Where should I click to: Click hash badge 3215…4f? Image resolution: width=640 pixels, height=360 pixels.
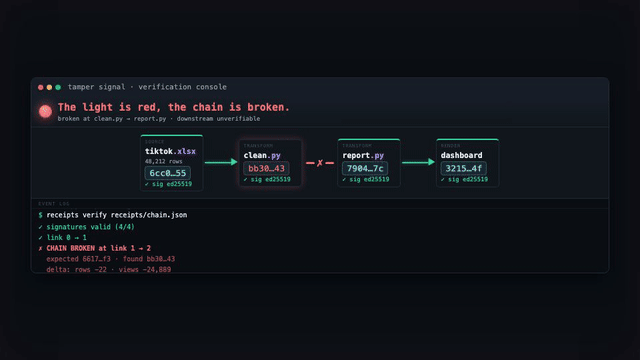(x=464, y=168)
